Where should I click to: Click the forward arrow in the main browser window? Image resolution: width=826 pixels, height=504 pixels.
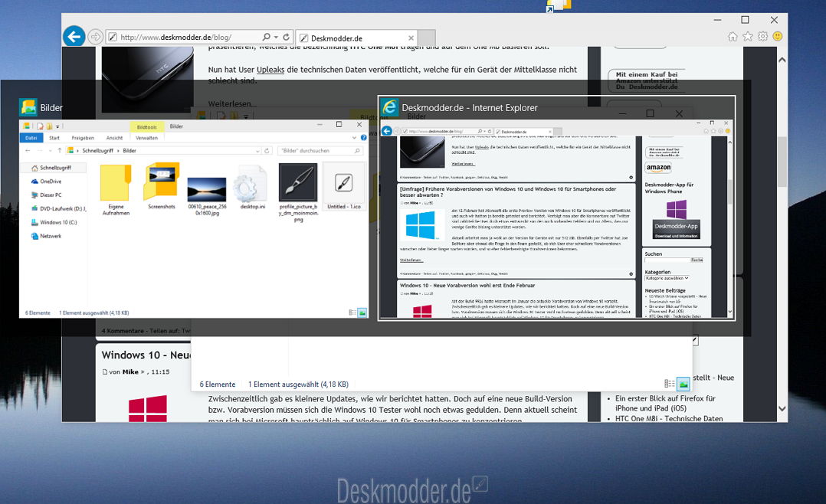[x=95, y=37]
